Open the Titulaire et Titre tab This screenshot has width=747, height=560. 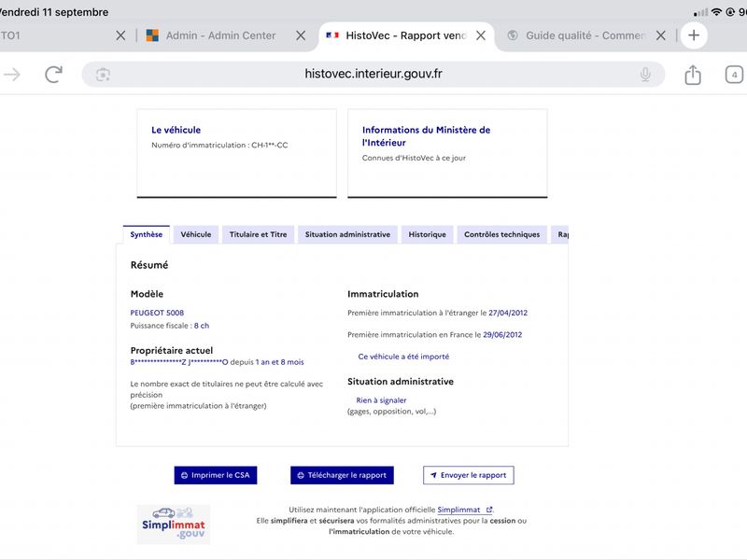tap(259, 234)
